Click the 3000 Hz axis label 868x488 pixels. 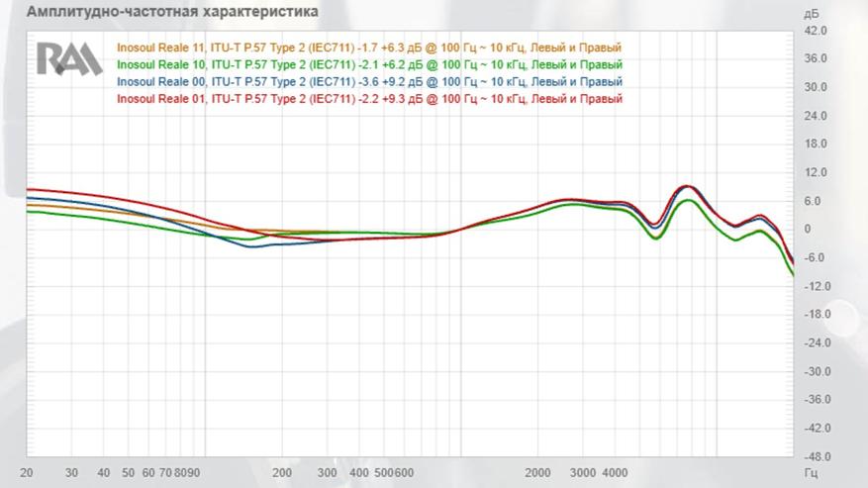coord(582,473)
